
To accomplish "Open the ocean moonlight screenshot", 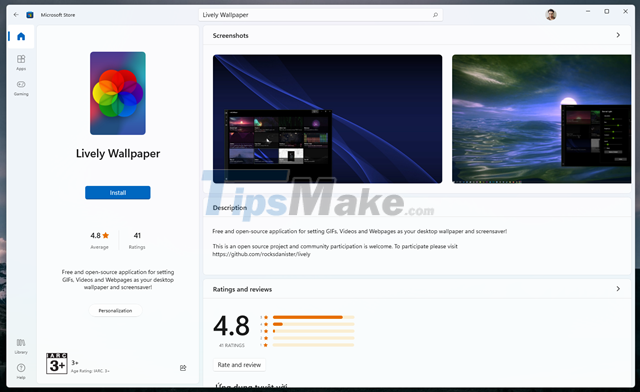I will coord(541,119).
